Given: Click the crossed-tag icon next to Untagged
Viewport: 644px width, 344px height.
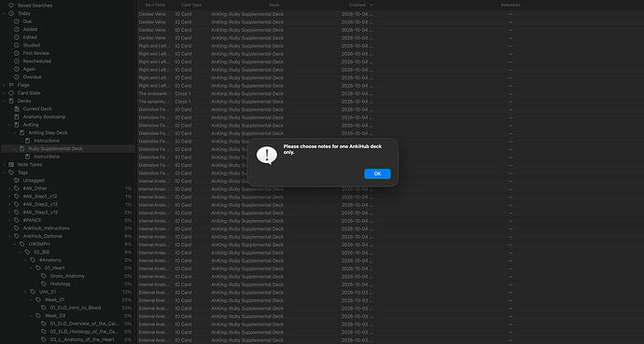Looking at the screenshot, I should click(17, 181).
